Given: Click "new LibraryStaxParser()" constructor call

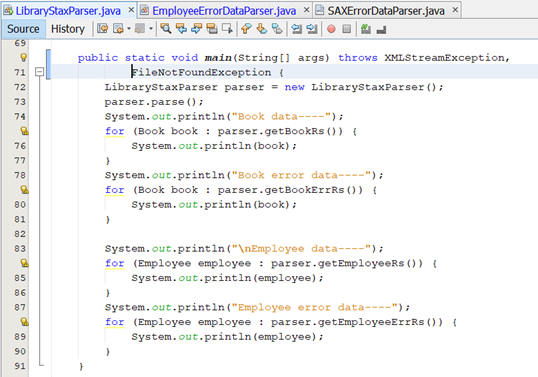Looking at the screenshot, I should [360, 87].
